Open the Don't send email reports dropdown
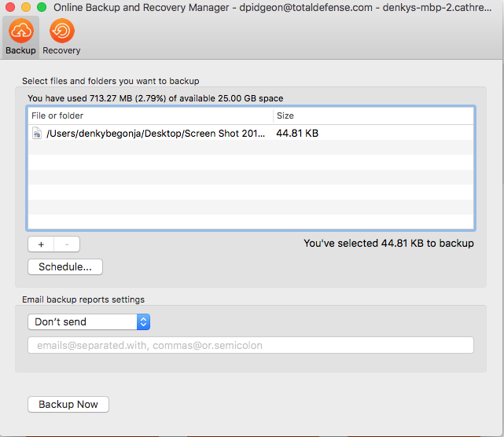This screenshot has width=504, height=437. (x=89, y=321)
